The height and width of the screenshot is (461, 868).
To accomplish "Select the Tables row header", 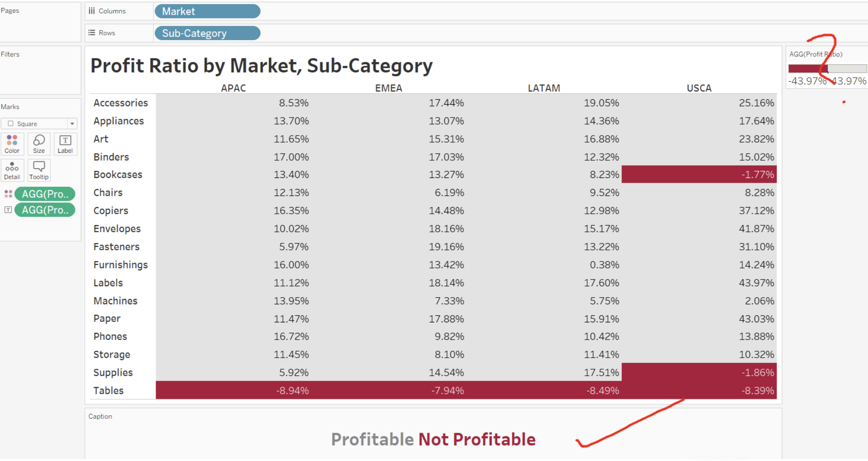I will coord(108,390).
